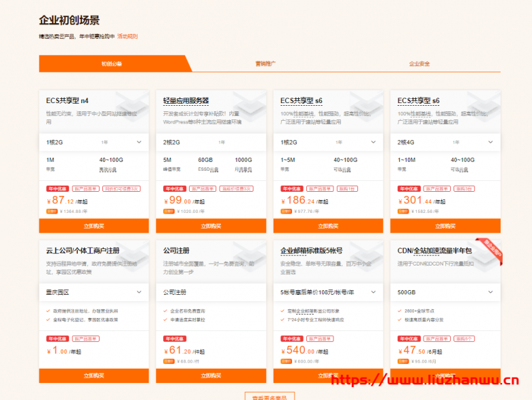Switch to the 企业安全 tab
The width and height of the screenshot is (532, 400).
(419, 63)
